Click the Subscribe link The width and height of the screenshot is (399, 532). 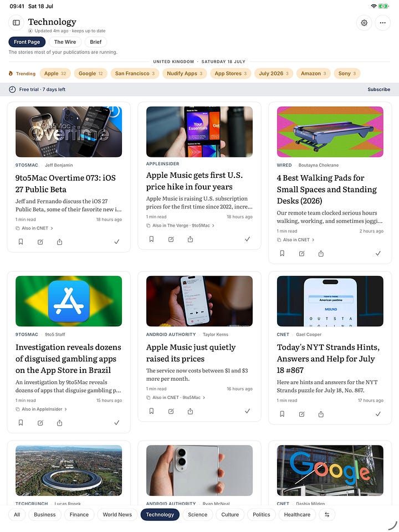pos(378,89)
